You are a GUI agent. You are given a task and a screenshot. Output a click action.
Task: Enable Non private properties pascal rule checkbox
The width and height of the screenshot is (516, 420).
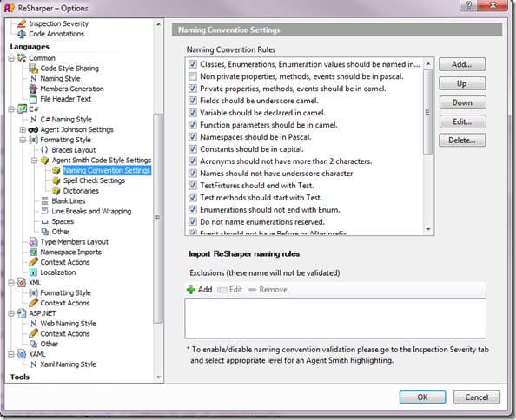click(193, 76)
